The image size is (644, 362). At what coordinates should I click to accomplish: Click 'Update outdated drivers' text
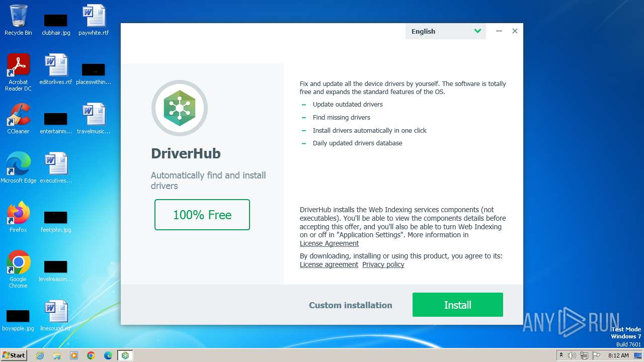coord(348,105)
